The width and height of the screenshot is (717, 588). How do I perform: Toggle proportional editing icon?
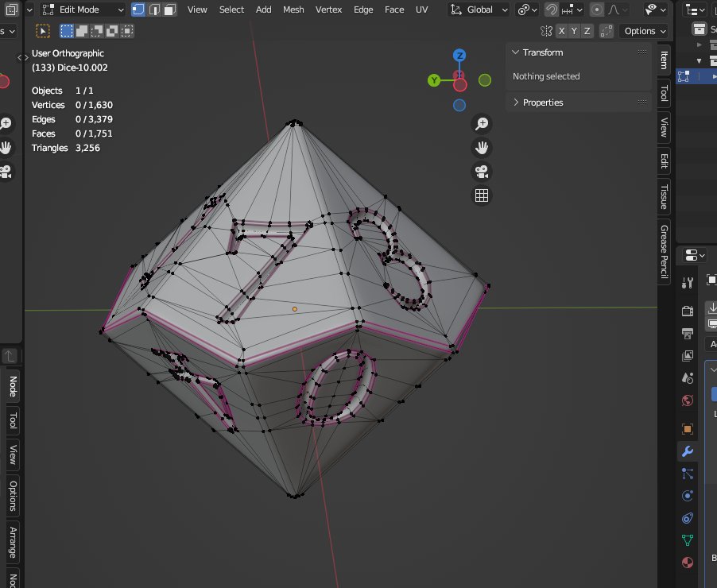pyautogui.click(x=596, y=10)
